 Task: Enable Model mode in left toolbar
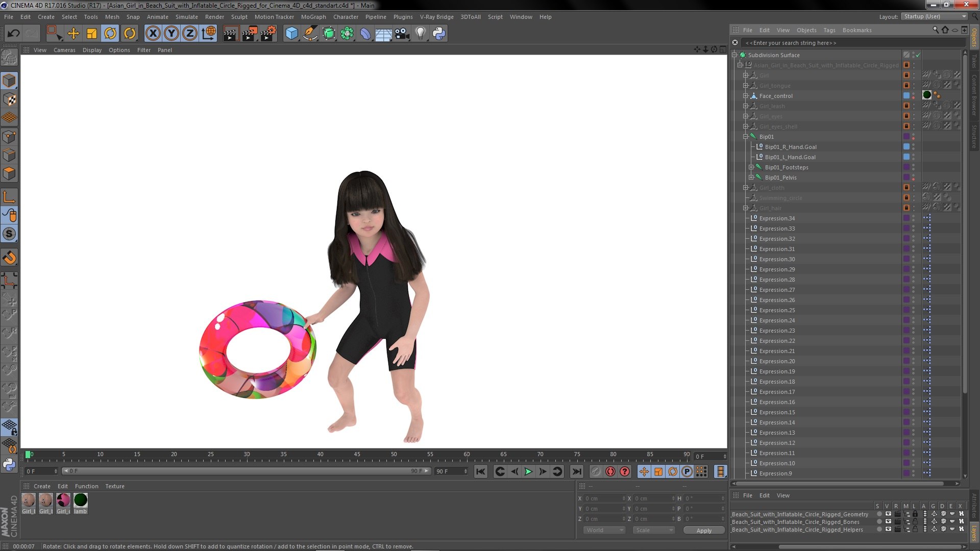[9, 81]
